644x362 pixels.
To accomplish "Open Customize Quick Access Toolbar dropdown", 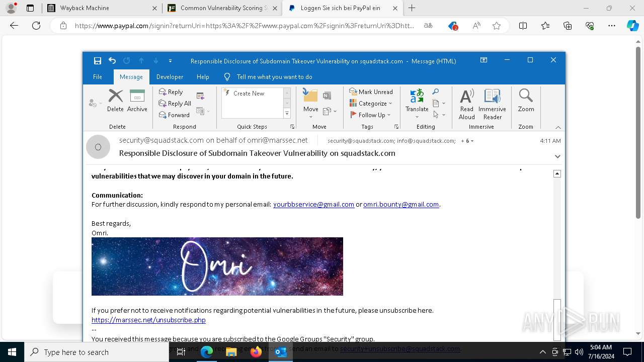I will [170, 61].
